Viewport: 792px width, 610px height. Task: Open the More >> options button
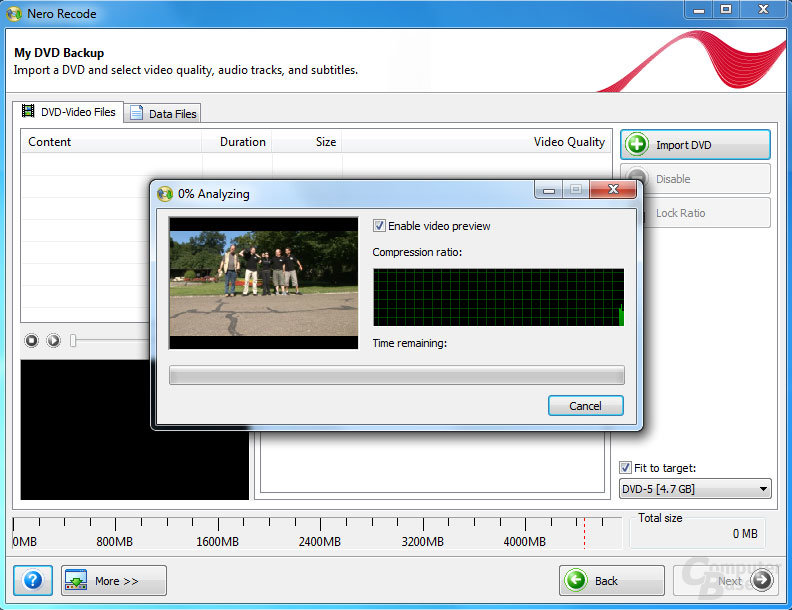click(x=114, y=581)
